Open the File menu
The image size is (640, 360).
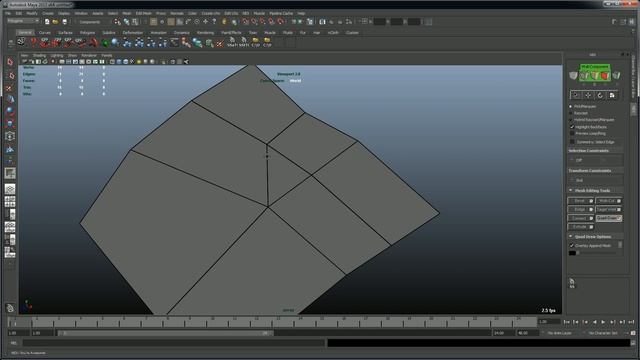coord(8,13)
